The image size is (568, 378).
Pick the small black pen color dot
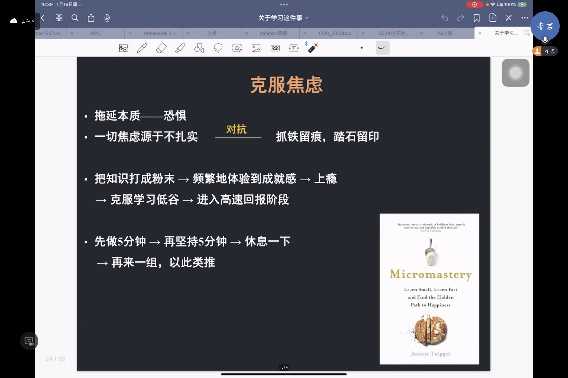362,48
